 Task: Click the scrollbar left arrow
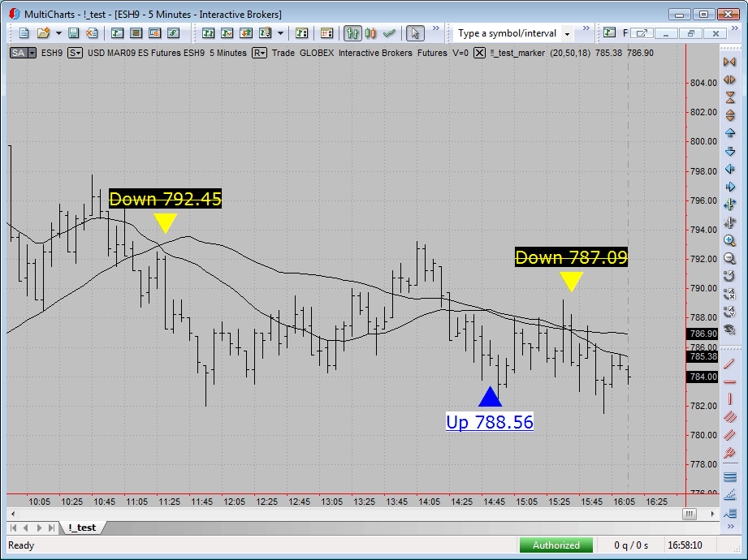click(13, 514)
